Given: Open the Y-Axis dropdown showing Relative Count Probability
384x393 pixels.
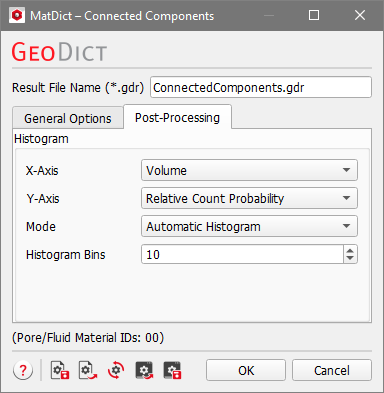Looking at the screenshot, I should point(249,198).
